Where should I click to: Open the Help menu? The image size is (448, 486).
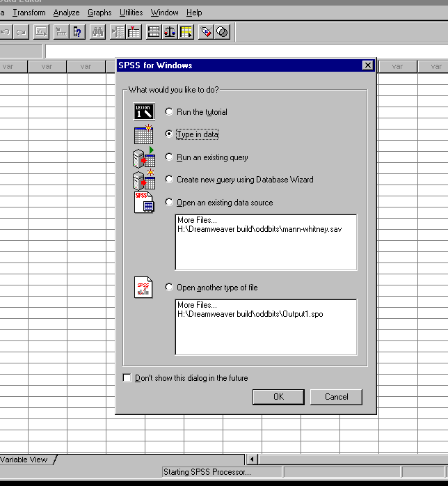[x=194, y=13]
